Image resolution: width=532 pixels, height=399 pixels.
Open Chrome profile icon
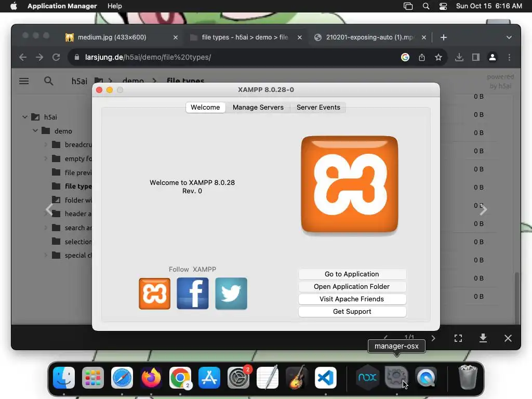(493, 57)
